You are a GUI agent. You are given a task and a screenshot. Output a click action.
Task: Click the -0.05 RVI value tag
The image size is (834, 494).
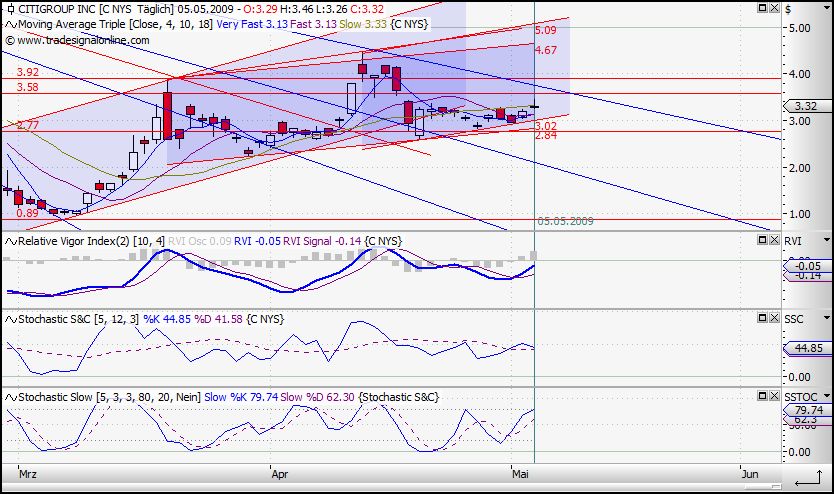point(807,265)
